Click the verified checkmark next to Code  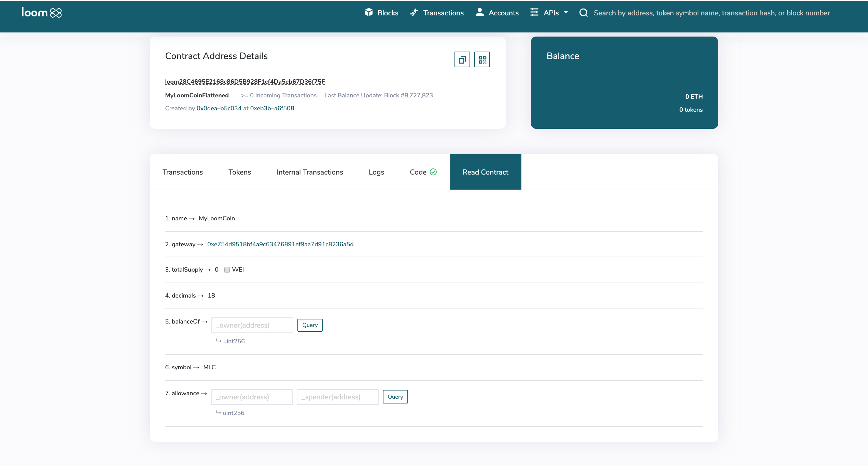point(433,172)
